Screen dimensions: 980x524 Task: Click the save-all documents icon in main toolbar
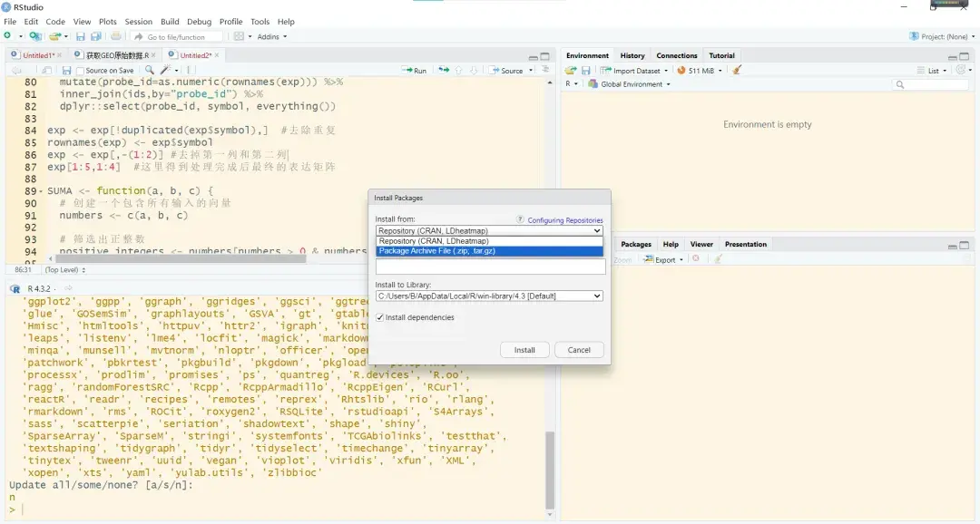pyautogui.click(x=94, y=36)
